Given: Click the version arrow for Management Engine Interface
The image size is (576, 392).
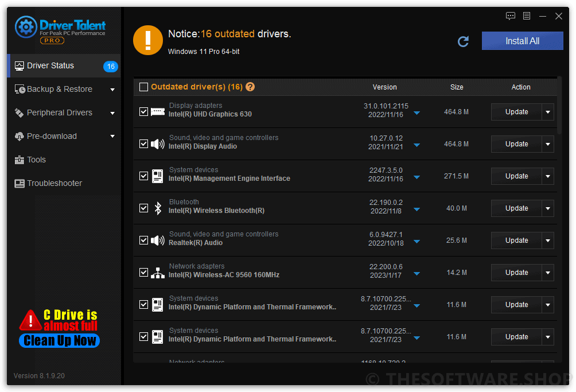Looking at the screenshot, I should pos(417,177).
